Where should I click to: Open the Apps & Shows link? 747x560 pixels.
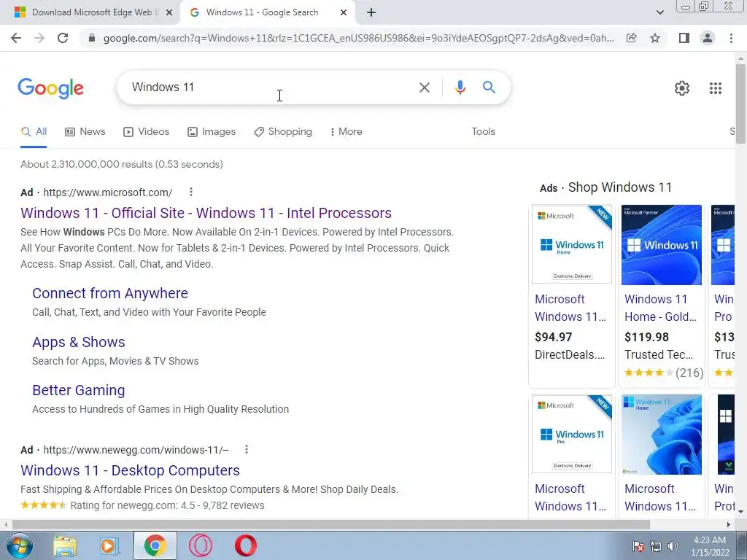click(79, 342)
